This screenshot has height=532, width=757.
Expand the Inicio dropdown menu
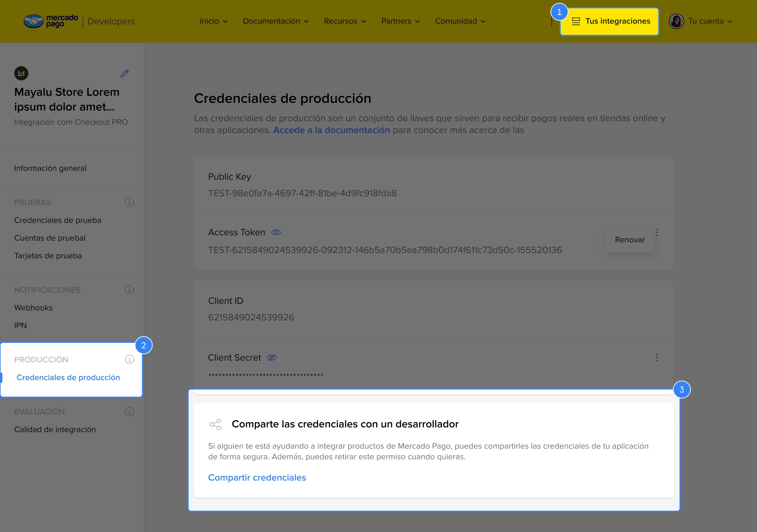point(213,21)
